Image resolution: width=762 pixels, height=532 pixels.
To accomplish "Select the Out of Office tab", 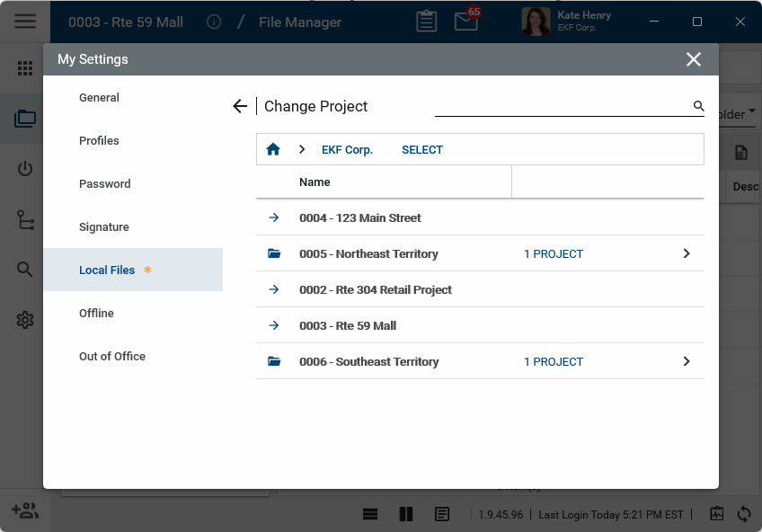I will (112, 357).
